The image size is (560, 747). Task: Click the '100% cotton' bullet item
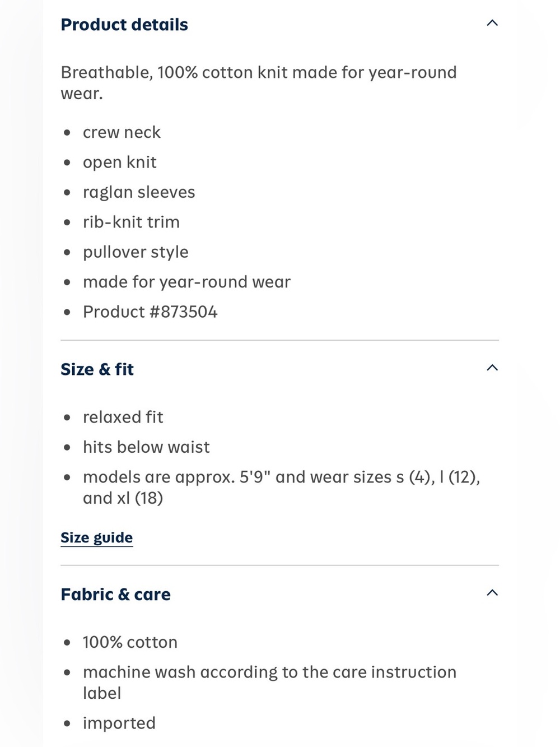click(x=130, y=642)
